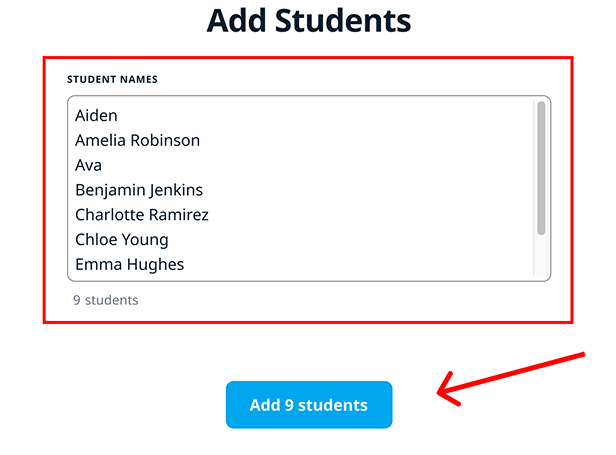Click the "STUDENT NAMES" field label
616x455 pixels.
(x=113, y=79)
